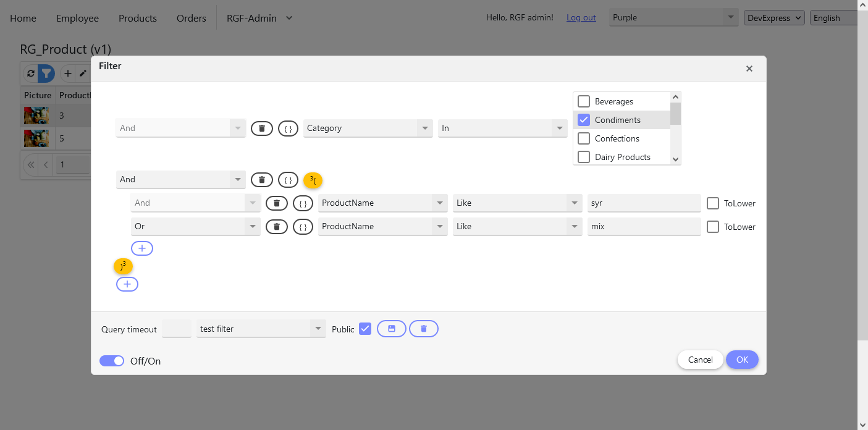Enable ToLower for the 'syr' condition
The width and height of the screenshot is (868, 430).
click(x=713, y=203)
